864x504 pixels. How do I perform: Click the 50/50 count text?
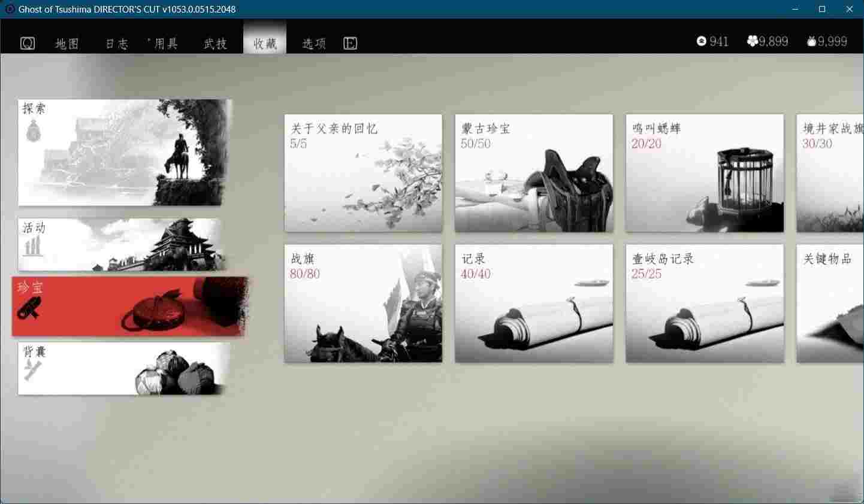tap(476, 144)
